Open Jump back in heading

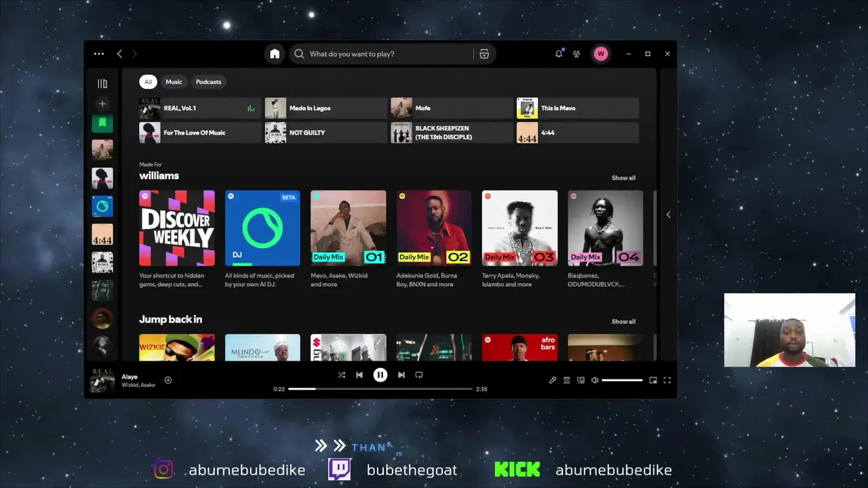(x=170, y=319)
